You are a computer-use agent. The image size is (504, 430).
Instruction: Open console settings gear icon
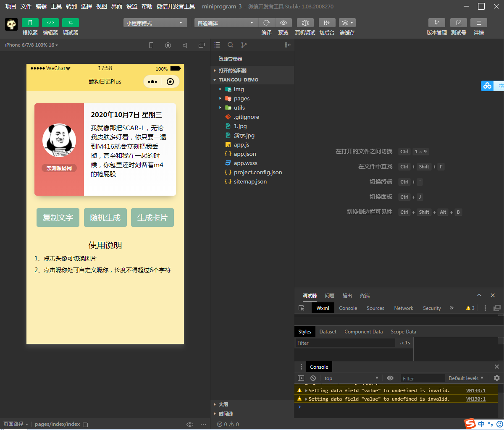[x=497, y=378]
